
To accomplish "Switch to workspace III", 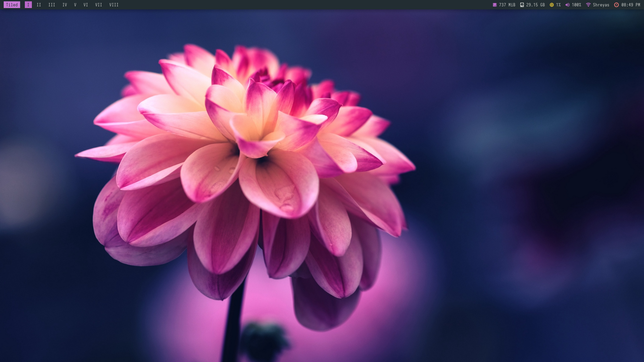I will [x=52, y=5].
